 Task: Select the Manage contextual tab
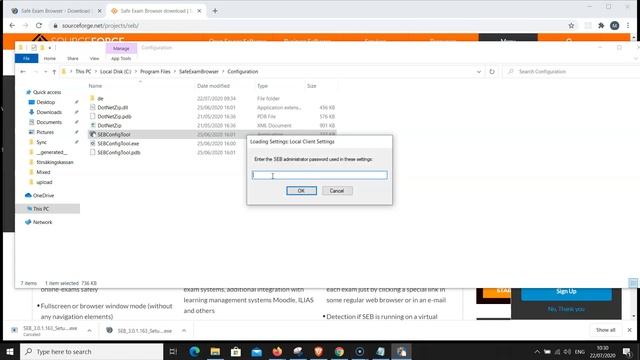[x=121, y=48]
